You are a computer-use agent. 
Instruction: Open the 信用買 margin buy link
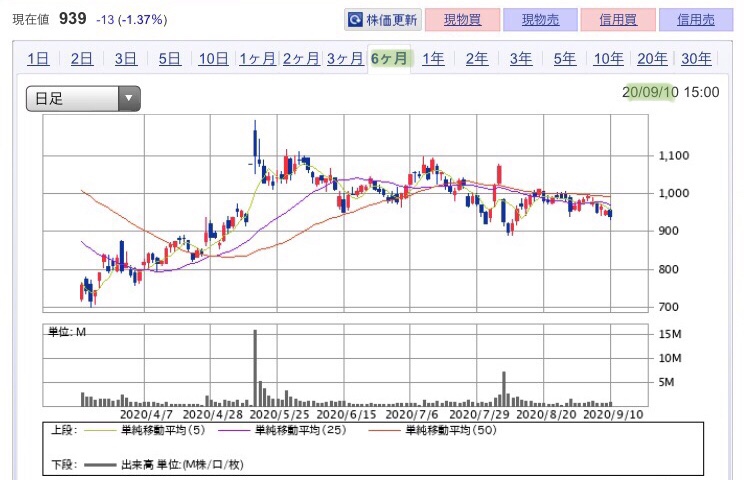(x=618, y=19)
